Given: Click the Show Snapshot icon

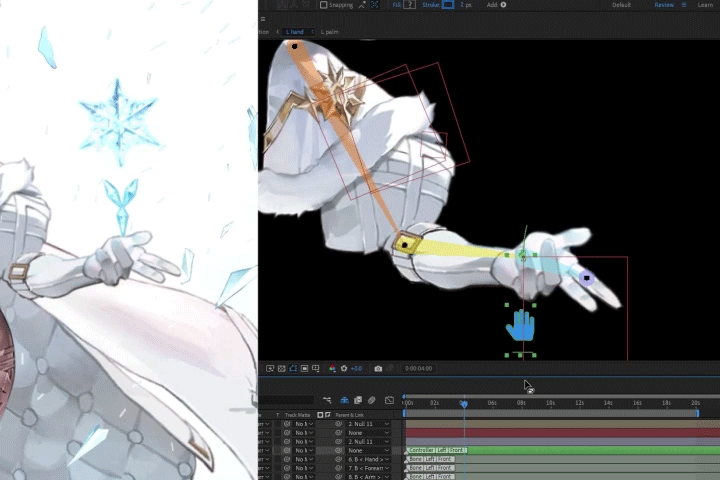Looking at the screenshot, I should (x=390, y=368).
